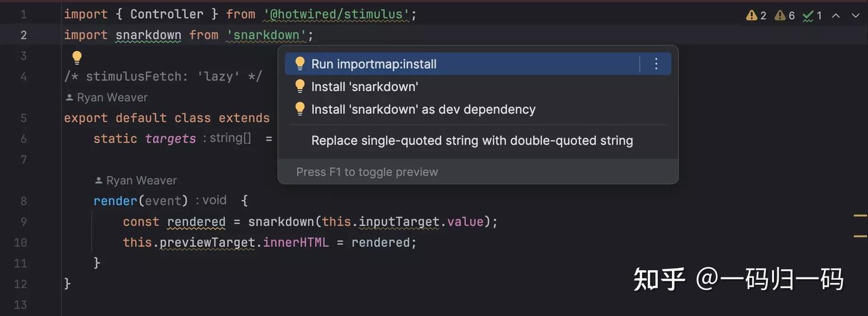Click the warnings indicator showing 2
The height and width of the screenshot is (316, 868).
click(756, 16)
